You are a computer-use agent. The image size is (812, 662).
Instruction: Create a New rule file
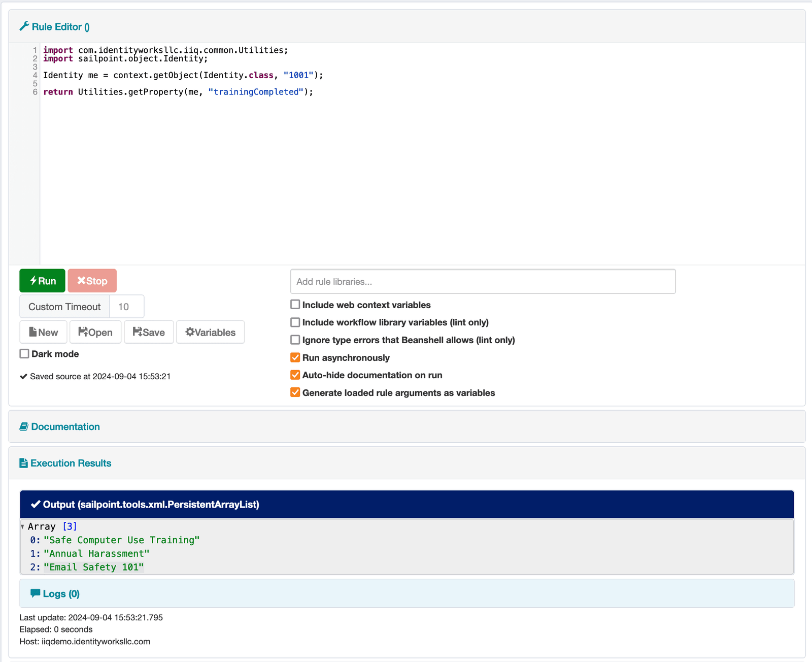(44, 332)
